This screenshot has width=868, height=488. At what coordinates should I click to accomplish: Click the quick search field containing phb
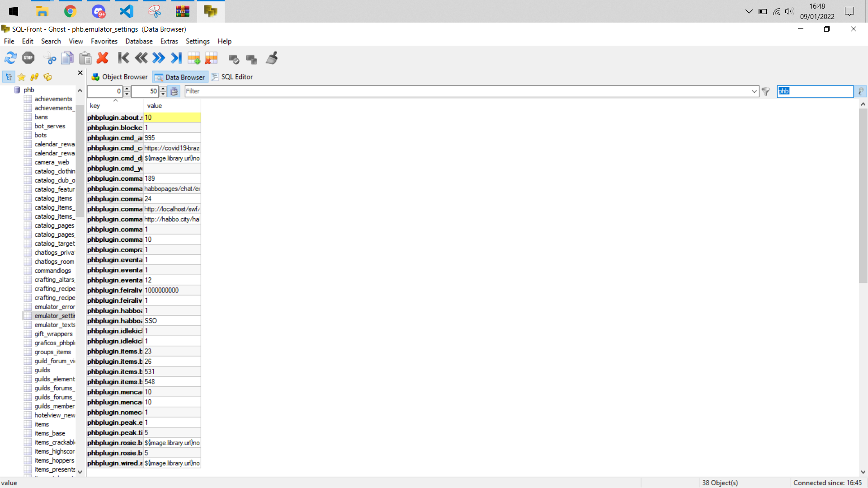pos(815,91)
